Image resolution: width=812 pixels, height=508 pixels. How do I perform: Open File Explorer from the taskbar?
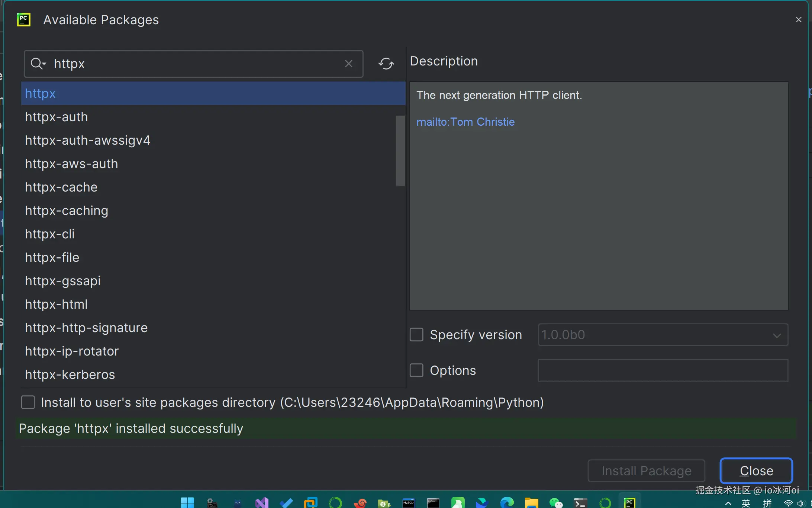pos(531,502)
